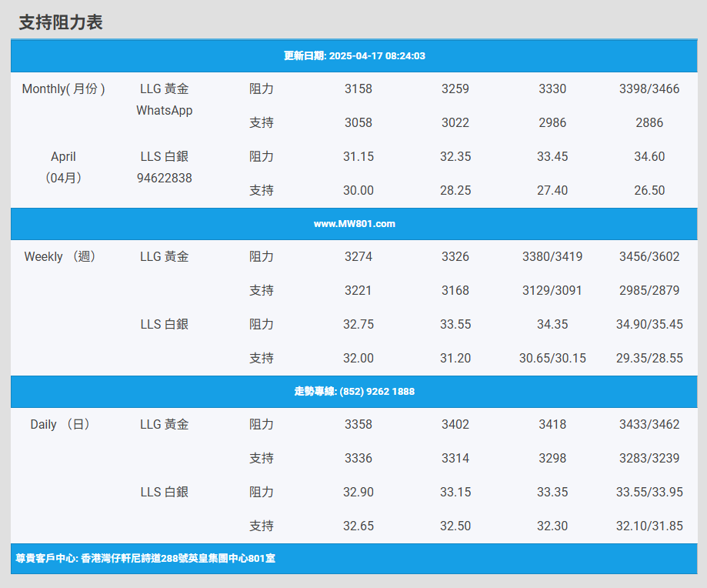
Task: Click weekly silver support 30.65/30.15
Action: (x=552, y=358)
